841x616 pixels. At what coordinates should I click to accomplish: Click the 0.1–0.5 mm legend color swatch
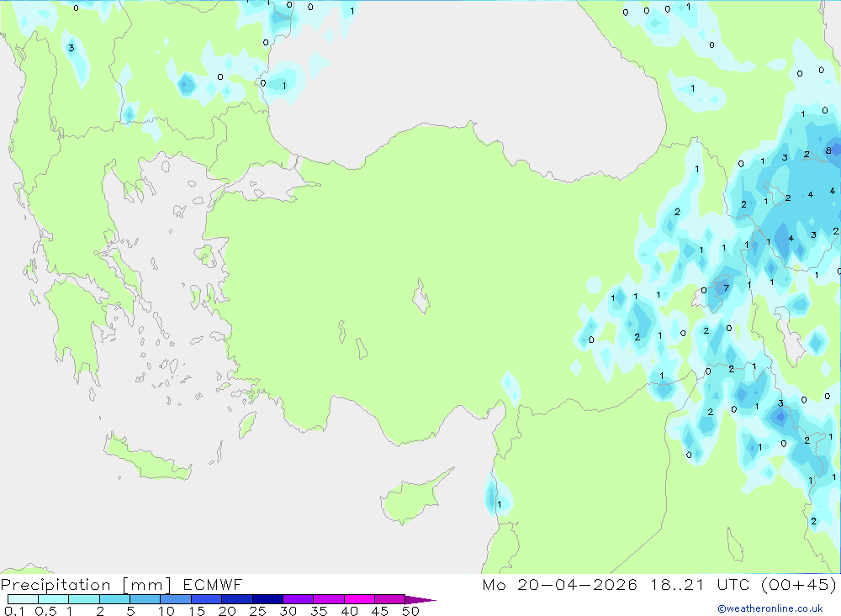(x=23, y=599)
